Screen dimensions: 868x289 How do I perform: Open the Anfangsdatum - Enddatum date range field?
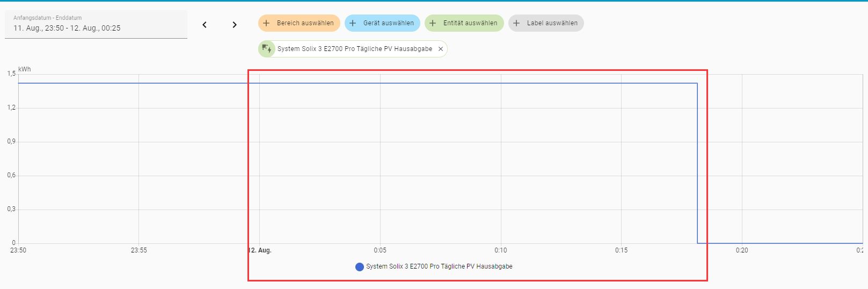tap(96, 24)
